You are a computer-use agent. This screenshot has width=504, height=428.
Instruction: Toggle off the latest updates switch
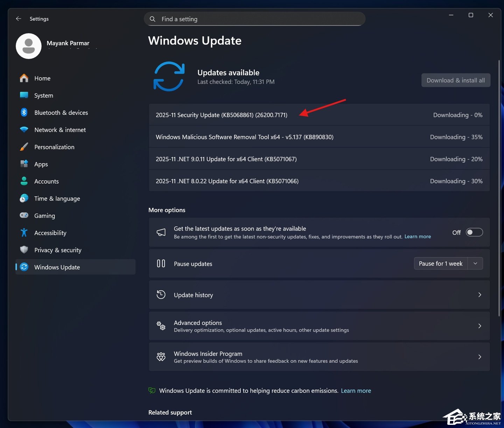point(474,232)
